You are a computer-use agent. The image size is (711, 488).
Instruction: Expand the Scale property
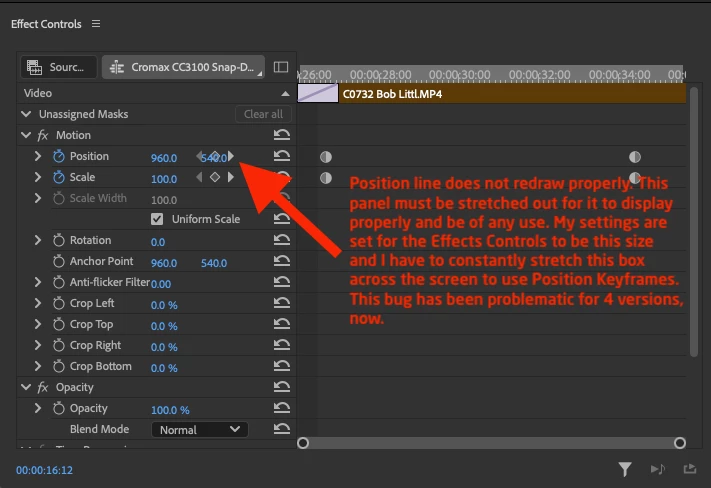pyautogui.click(x=38, y=177)
